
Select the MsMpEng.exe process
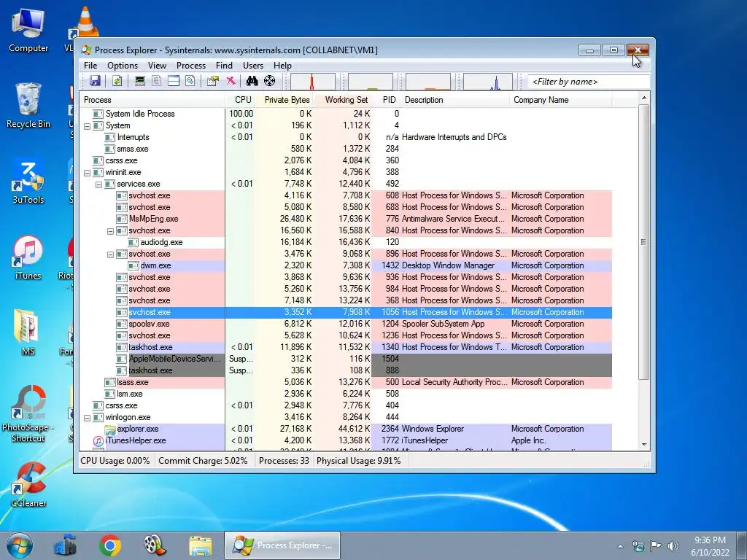tap(346, 219)
